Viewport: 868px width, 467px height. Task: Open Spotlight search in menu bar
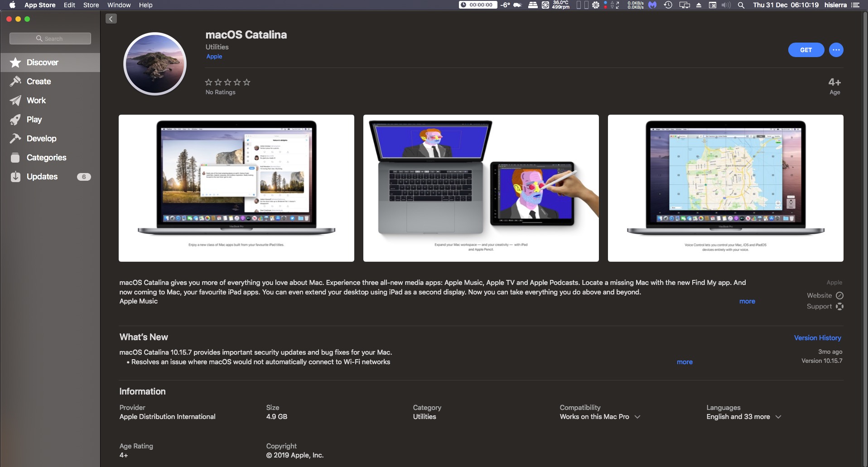point(741,5)
